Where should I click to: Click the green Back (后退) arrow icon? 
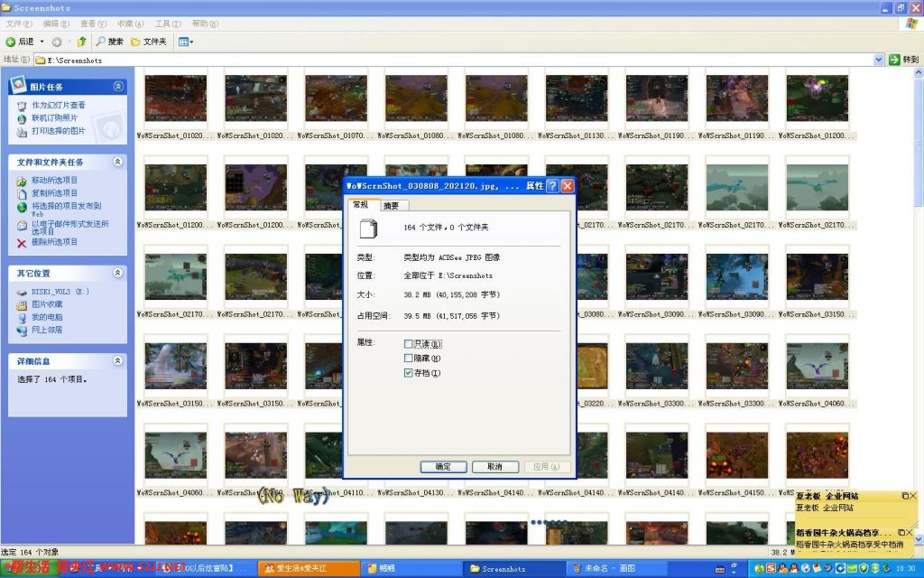pyautogui.click(x=11, y=42)
